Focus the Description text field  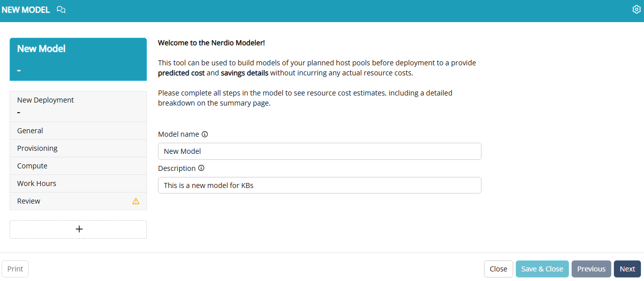pyautogui.click(x=319, y=185)
